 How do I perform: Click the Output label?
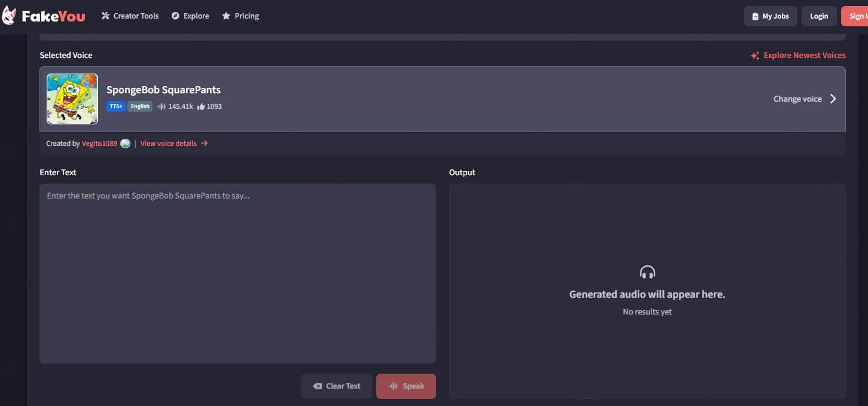[462, 172]
